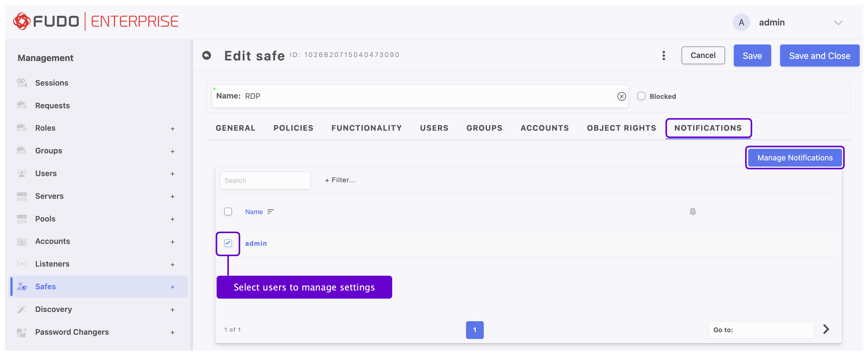Click the Fudo Enterprise logo
This screenshot has height=358, width=868.
coord(96,21)
